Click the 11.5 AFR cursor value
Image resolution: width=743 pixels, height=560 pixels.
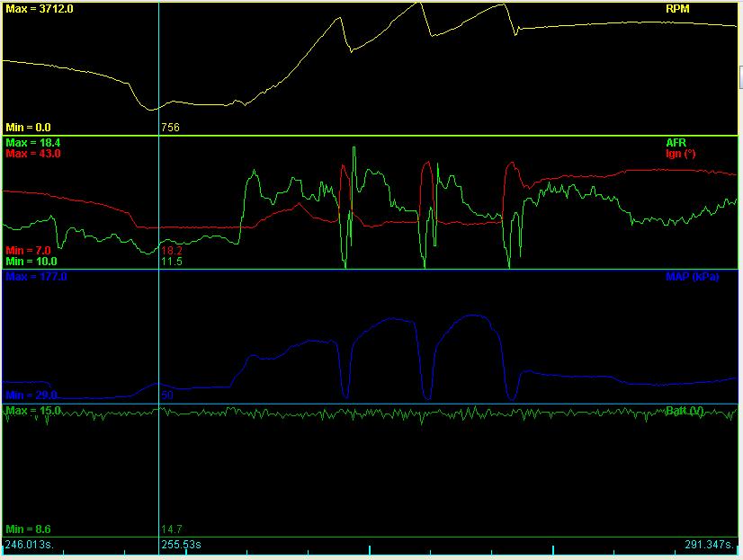pyautogui.click(x=172, y=262)
